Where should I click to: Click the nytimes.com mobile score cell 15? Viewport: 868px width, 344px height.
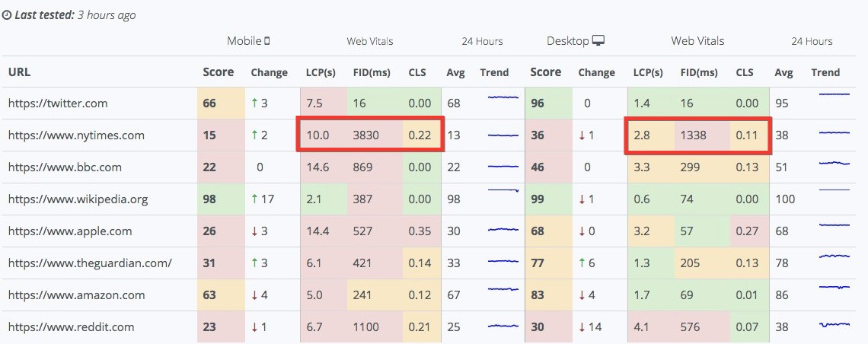tap(221, 135)
